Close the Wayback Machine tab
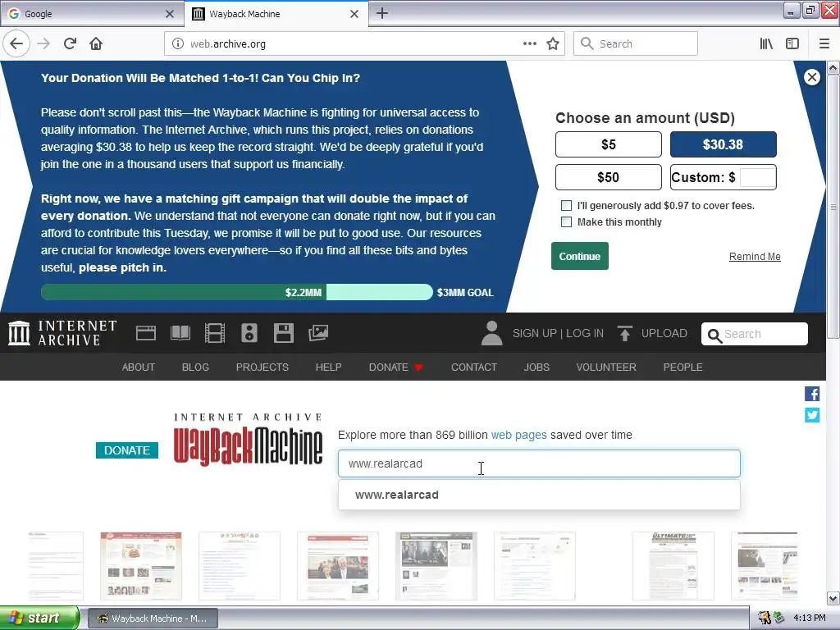840x630 pixels. (354, 14)
